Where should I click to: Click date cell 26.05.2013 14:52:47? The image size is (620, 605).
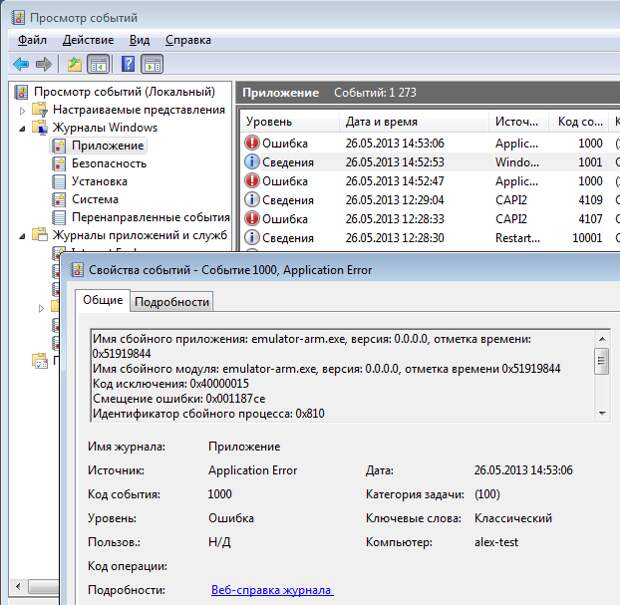click(395, 181)
